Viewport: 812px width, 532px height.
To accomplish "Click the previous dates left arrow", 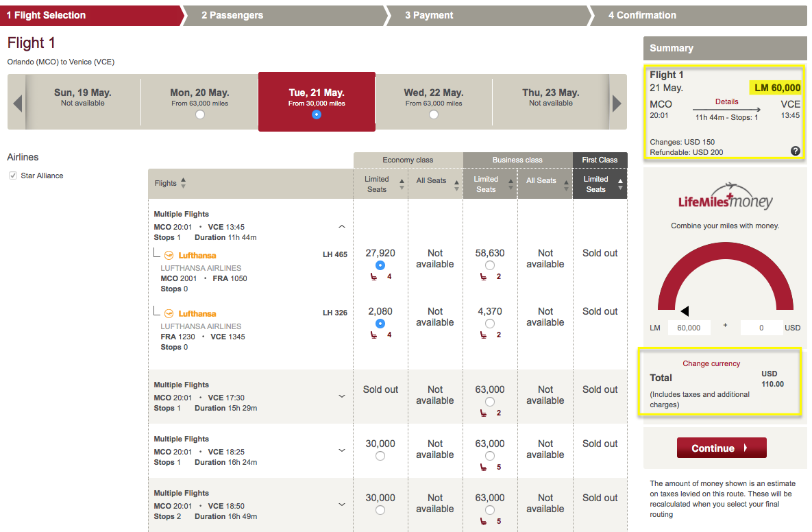I will pyautogui.click(x=18, y=103).
